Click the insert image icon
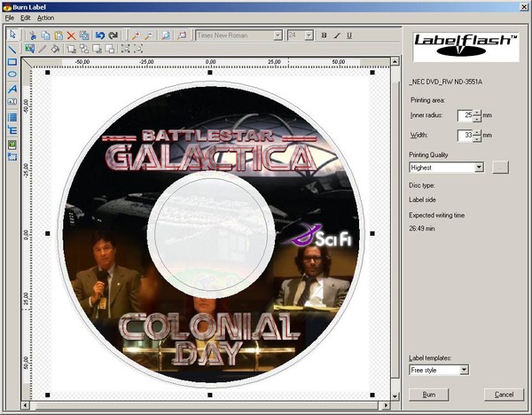Screen dimensions: 532x415 [29, 49]
